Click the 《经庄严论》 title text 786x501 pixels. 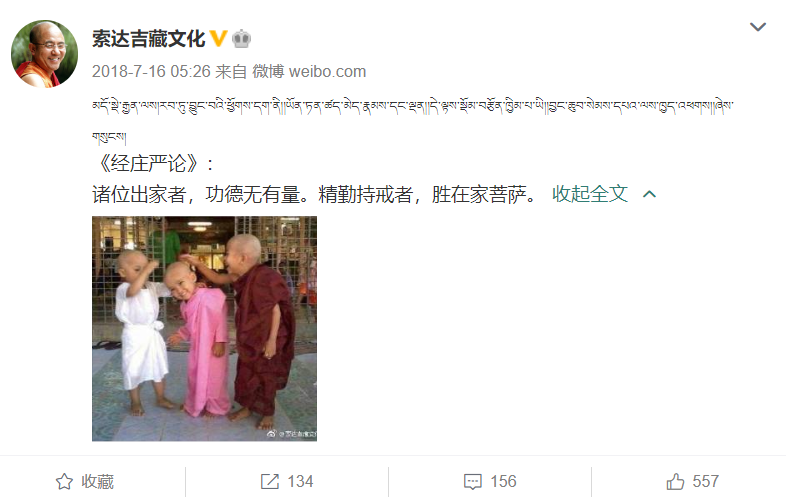pyautogui.click(x=148, y=163)
